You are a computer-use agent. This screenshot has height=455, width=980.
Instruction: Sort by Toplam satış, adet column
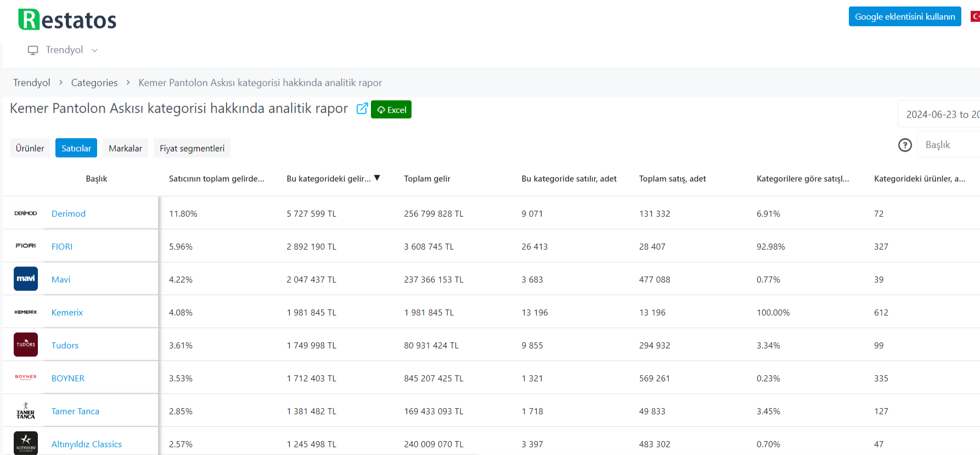click(x=672, y=179)
